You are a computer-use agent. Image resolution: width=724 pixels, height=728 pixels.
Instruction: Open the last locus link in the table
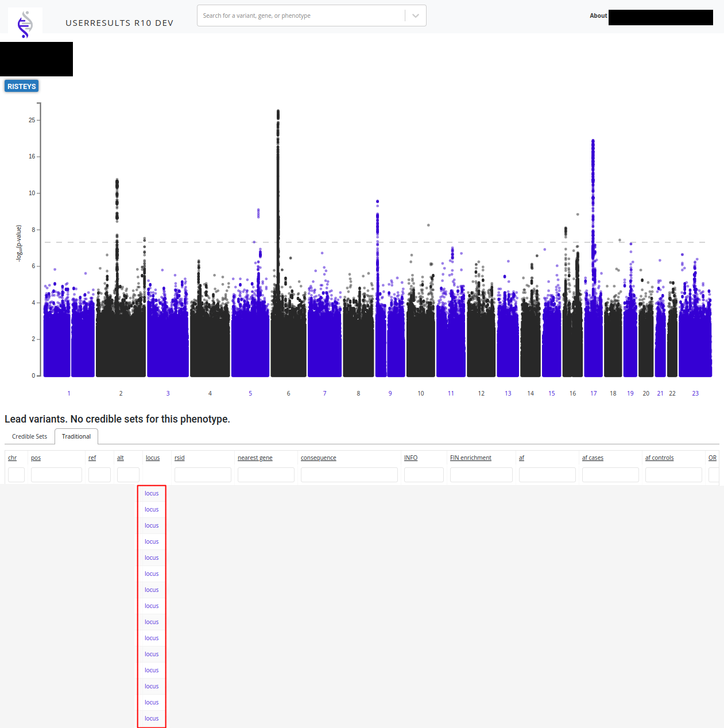tap(152, 719)
